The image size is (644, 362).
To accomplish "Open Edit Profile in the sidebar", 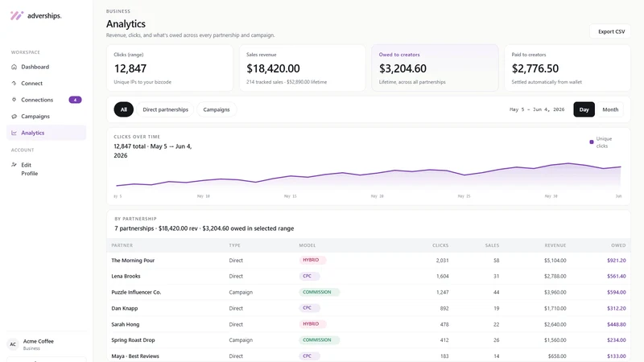I will 47,169.
